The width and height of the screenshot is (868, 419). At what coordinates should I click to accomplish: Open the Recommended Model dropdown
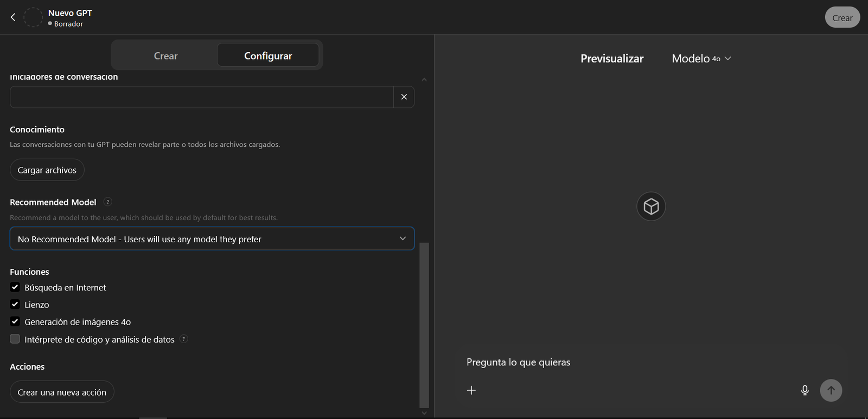point(212,239)
